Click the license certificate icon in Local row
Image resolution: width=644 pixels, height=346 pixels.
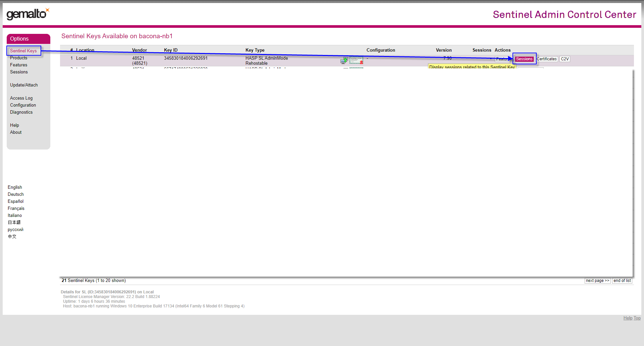tap(356, 60)
